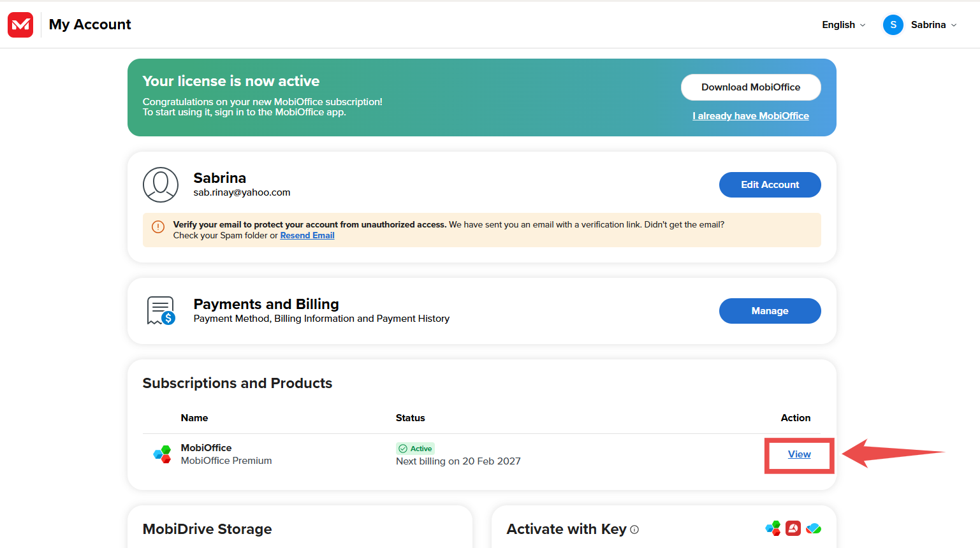
Task: Click the Sabrina name in the profile card
Action: (220, 178)
